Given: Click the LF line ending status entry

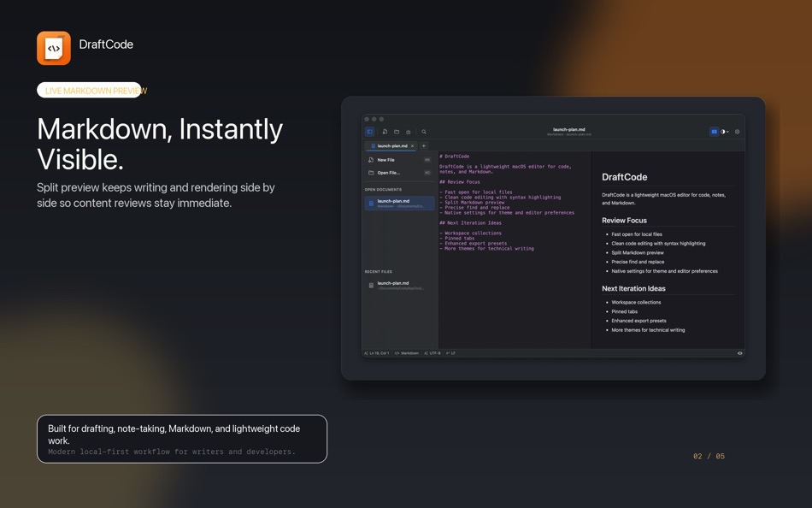Looking at the screenshot, I should click(450, 353).
